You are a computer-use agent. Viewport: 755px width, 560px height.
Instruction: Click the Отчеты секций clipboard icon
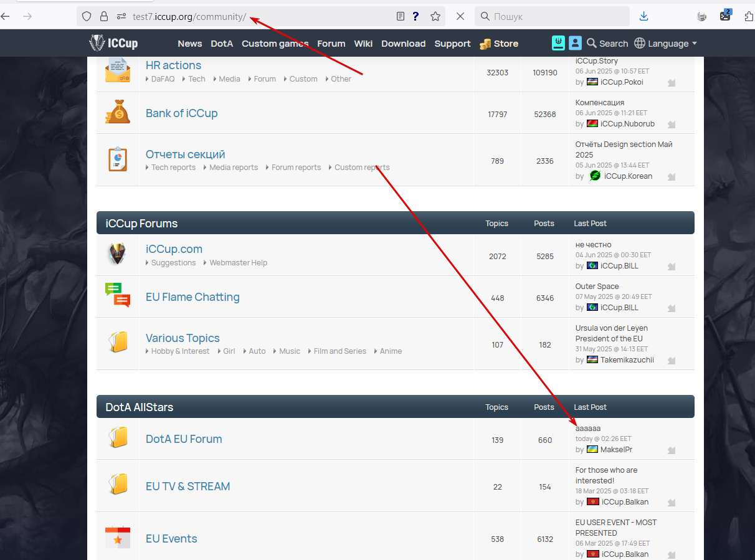pos(117,159)
